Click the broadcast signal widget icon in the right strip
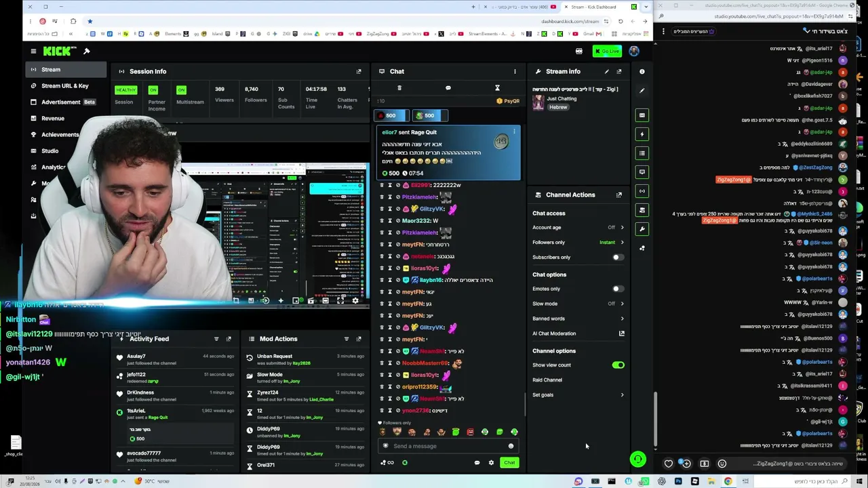The height and width of the screenshot is (488, 868). coord(642,191)
